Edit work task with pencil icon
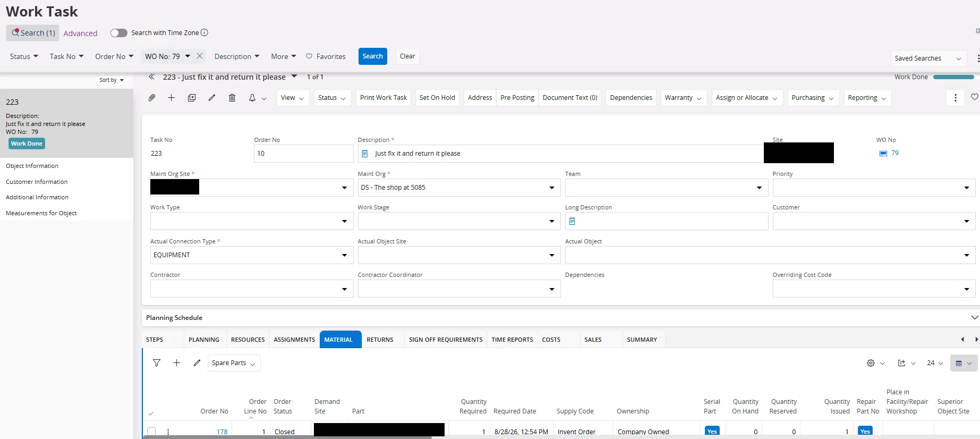 tap(212, 98)
